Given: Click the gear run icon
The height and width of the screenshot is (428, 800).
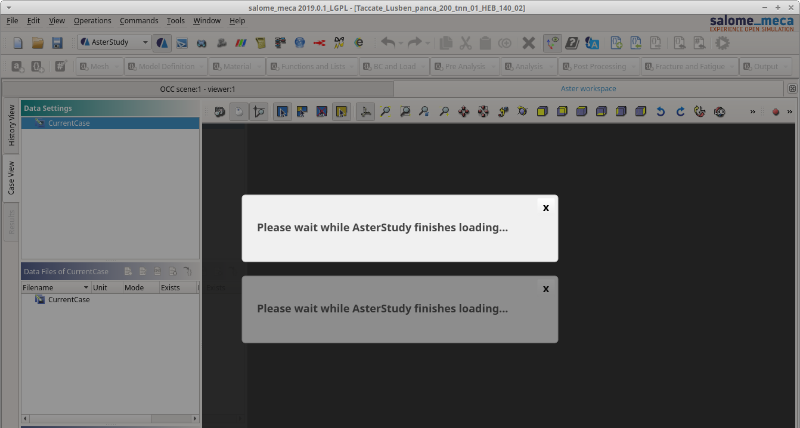Looking at the screenshot, I should pyautogui.click(x=722, y=43).
